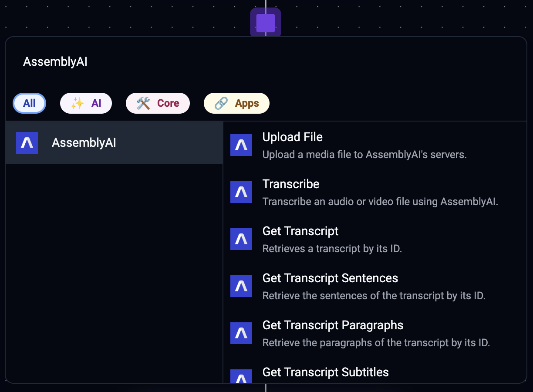Choose the Get Transcript Paragraphs action
533x392 pixels.
click(374, 333)
